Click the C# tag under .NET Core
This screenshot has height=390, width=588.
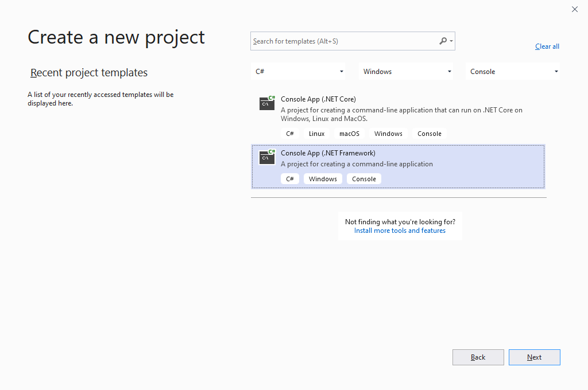coord(290,134)
